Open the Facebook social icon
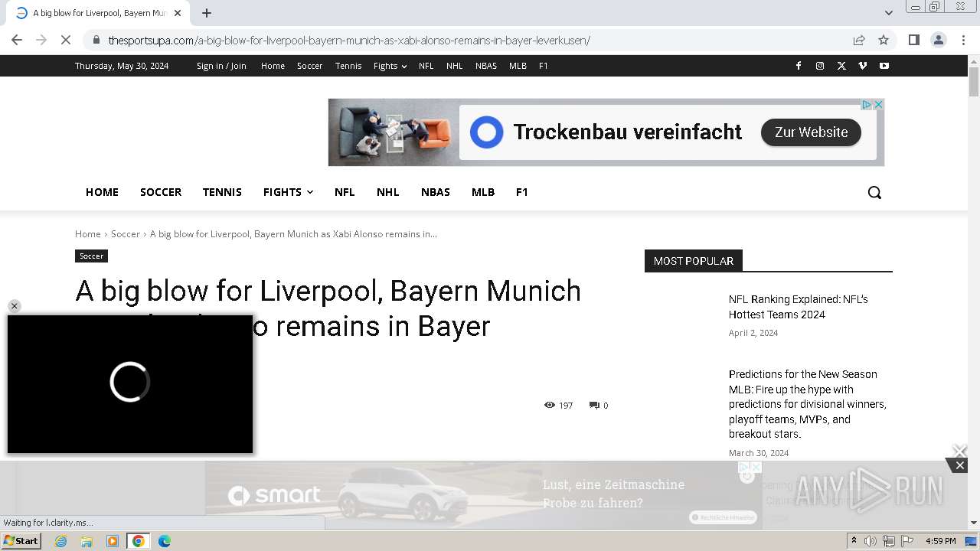The width and height of the screenshot is (980, 551). [x=799, y=66]
